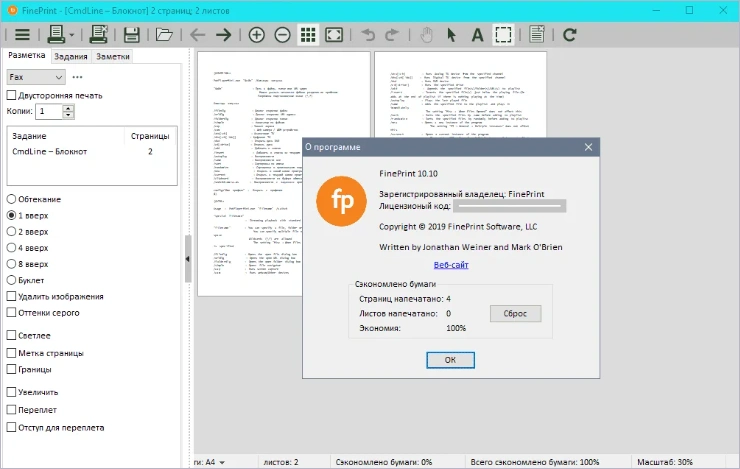The width and height of the screenshot is (740, 469).
Task: Open the Заметки tab
Action: pyautogui.click(x=112, y=57)
